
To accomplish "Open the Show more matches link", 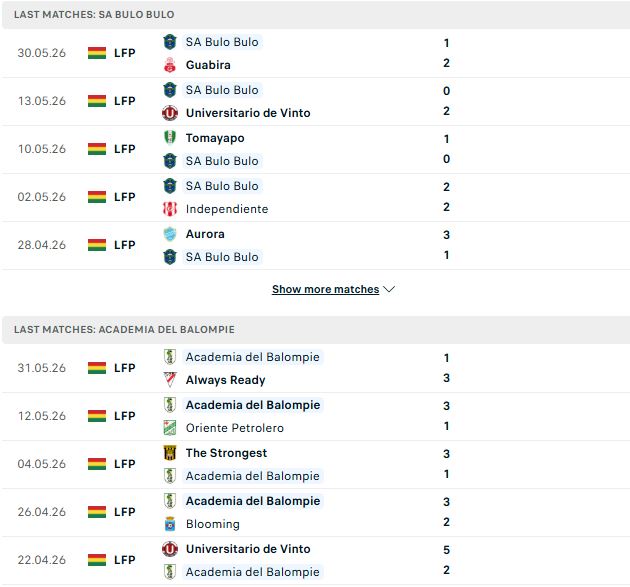I will coord(325,289).
